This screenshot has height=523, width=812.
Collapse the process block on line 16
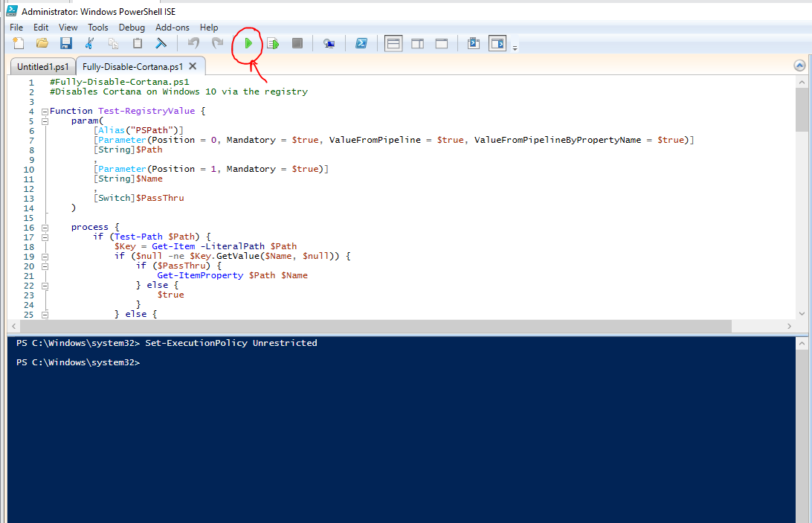pyautogui.click(x=45, y=228)
